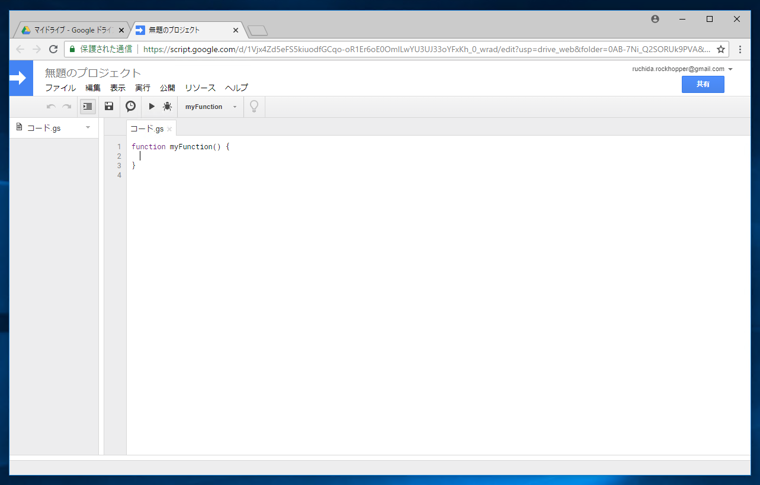Maximize the Chrome window
The image size is (760, 485).
[710, 19]
